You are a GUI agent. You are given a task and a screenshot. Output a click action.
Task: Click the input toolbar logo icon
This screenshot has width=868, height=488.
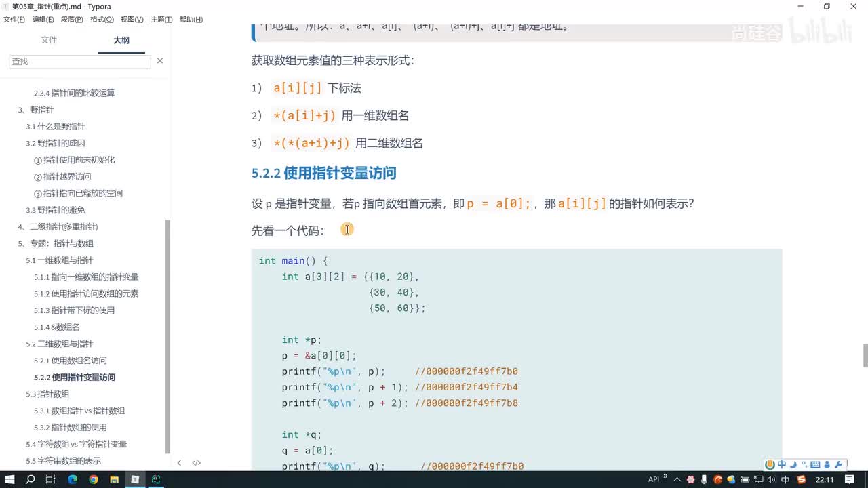pos(770,464)
